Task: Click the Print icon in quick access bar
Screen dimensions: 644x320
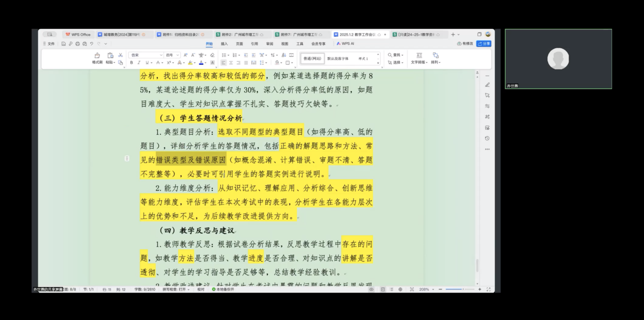Action: coord(77,44)
